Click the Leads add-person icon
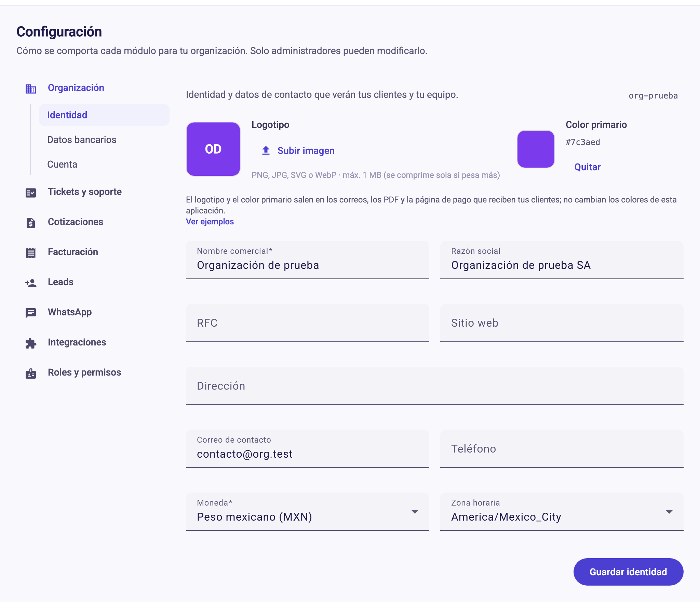The width and height of the screenshot is (700, 602). pos(31,283)
